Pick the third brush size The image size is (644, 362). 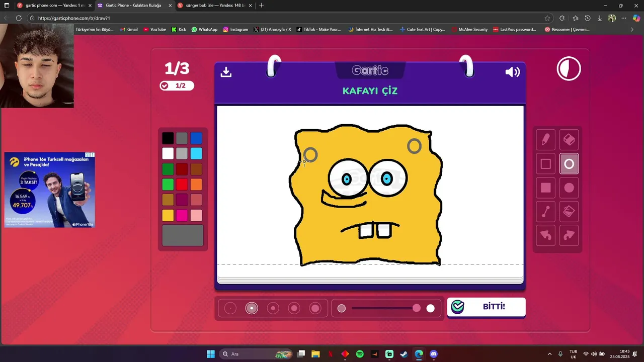pyautogui.click(x=273, y=308)
